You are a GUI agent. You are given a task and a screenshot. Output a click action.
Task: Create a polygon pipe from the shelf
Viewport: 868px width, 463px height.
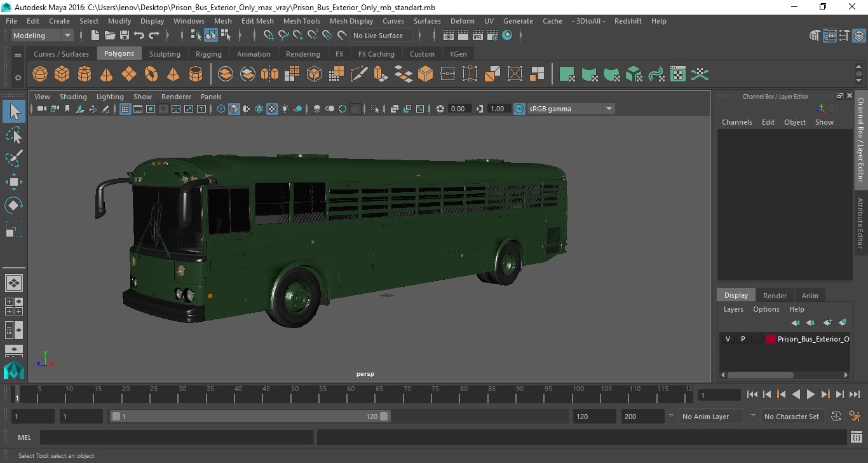pyautogui.click(x=196, y=74)
